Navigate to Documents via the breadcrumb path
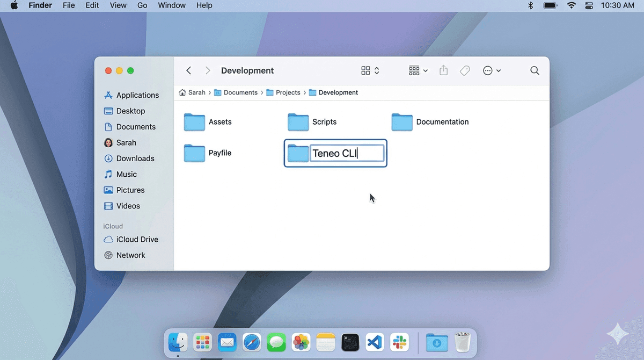This screenshot has width=644, height=360. [x=240, y=92]
